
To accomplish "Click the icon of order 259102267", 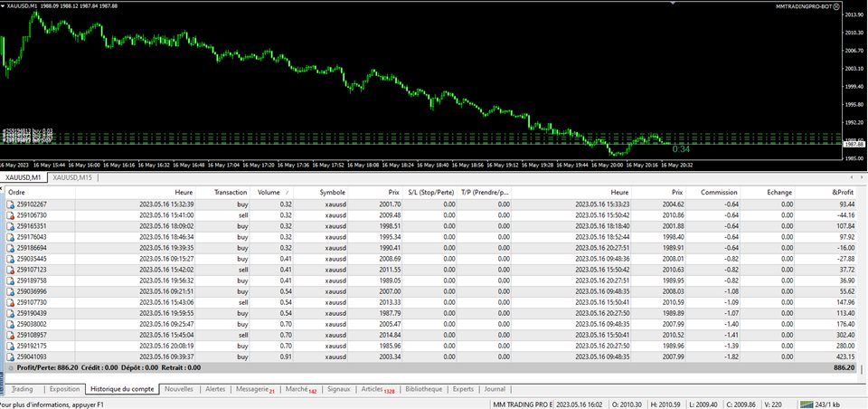I will pyautogui.click(x=11, y=204).
